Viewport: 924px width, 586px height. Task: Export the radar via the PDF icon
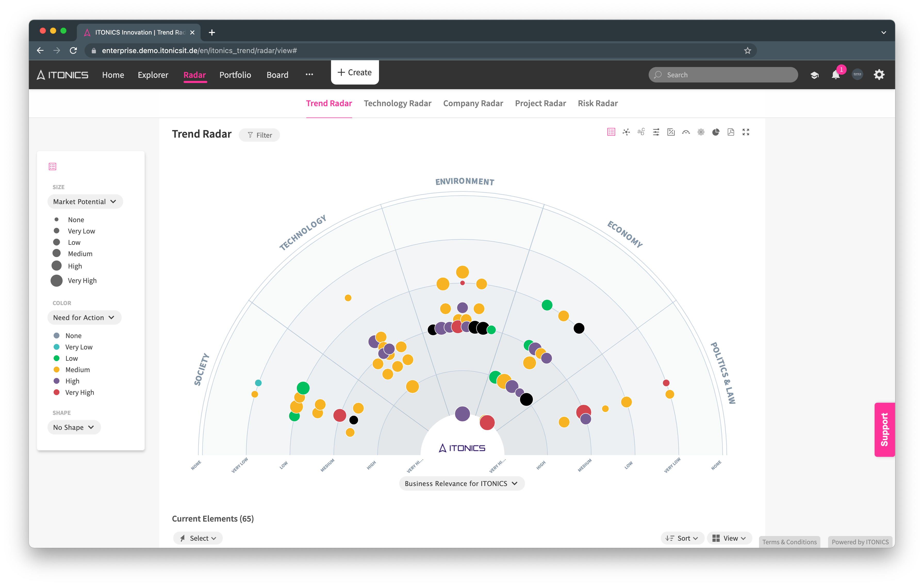[x=731, y=132]
